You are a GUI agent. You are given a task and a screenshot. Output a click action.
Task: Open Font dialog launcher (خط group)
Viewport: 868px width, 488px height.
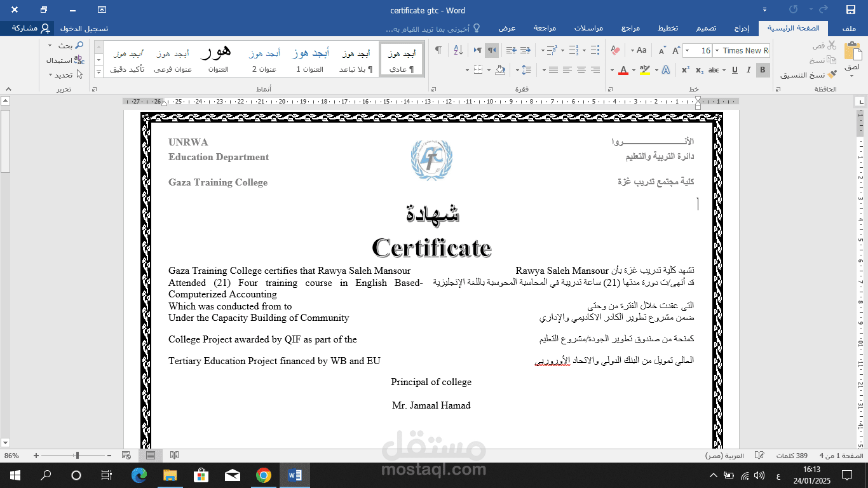610,89
